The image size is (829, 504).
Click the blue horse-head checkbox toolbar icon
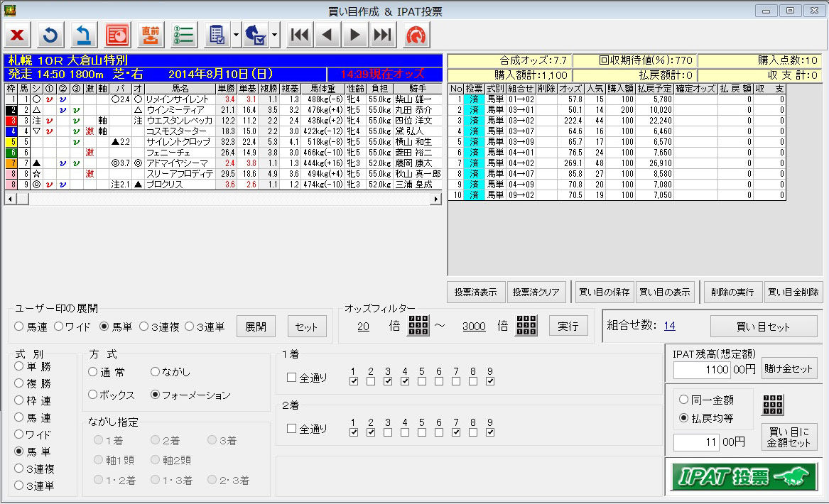[x=255, y=35]
